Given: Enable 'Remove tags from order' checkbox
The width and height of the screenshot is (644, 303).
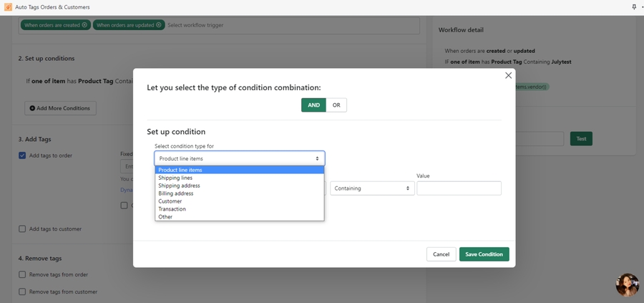Looking at the screenshot, I should (22, 274).
